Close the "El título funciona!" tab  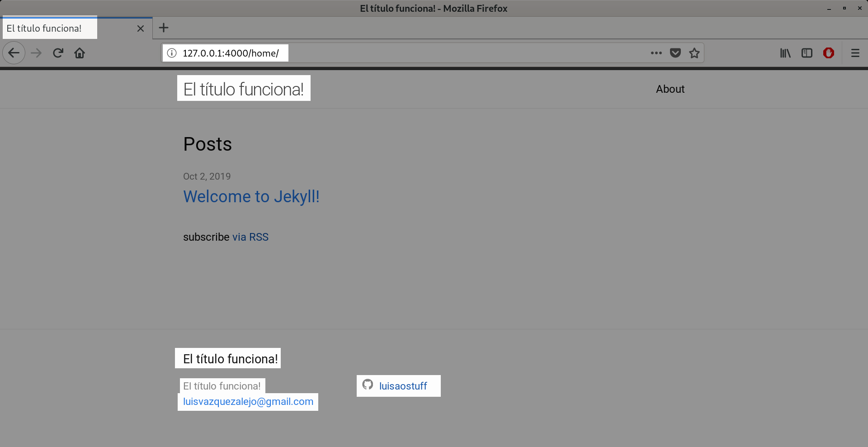point(141,29)
